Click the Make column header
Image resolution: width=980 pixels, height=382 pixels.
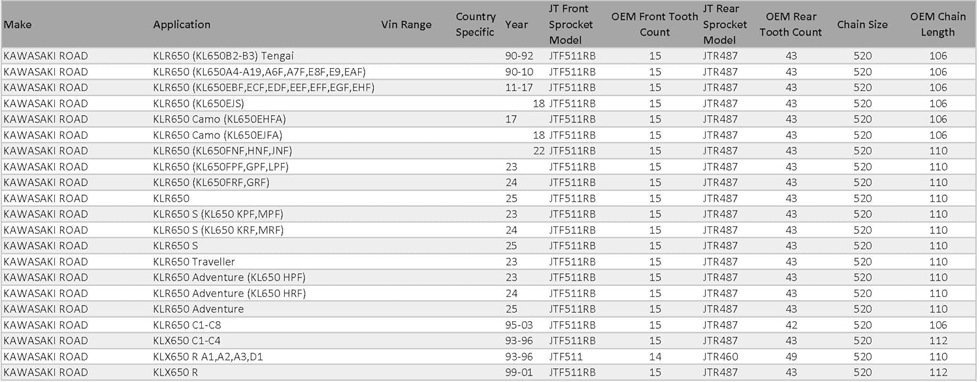click(18, 24)
